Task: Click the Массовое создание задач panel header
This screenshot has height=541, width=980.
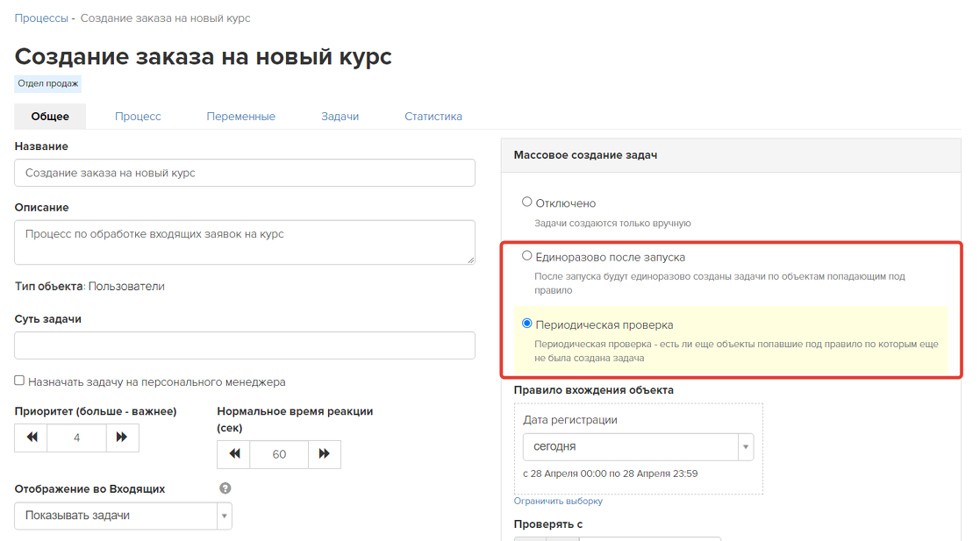Action: (x=731, y=155)
